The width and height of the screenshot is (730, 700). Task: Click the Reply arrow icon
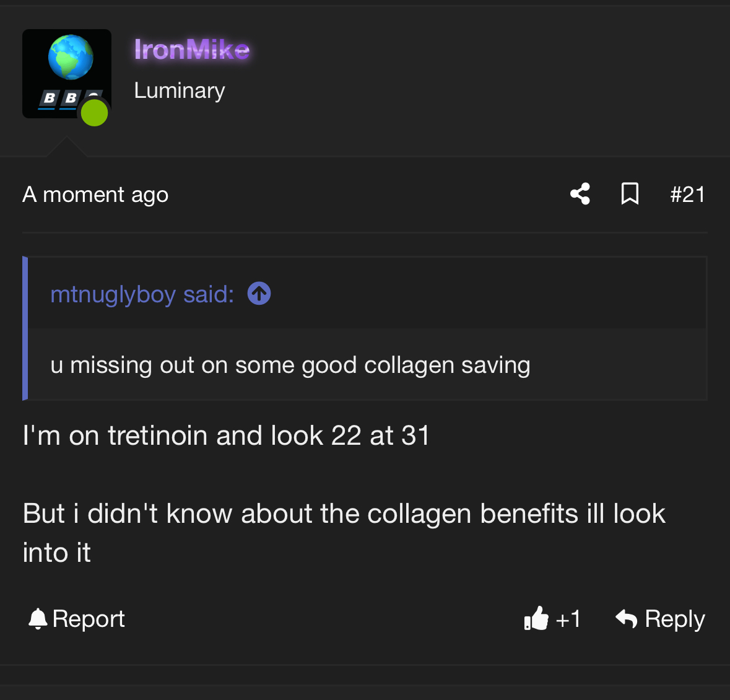pyautogui.click(x=627, y=618)
